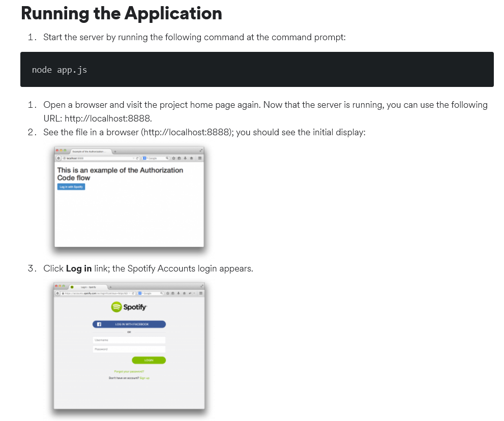Screen dimensions: 504x421
Task: Click search magnifier in the Spotify login screenshot
Action: click(x=161, y=293)
